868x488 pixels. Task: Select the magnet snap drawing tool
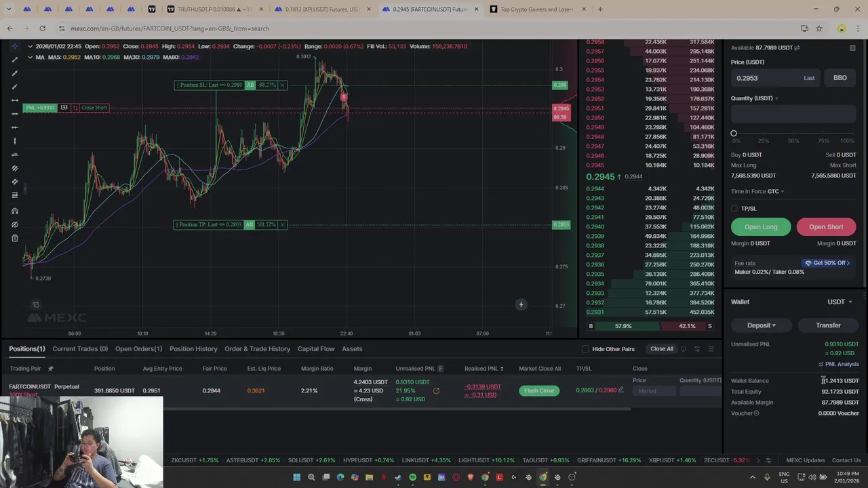[15, 211]
